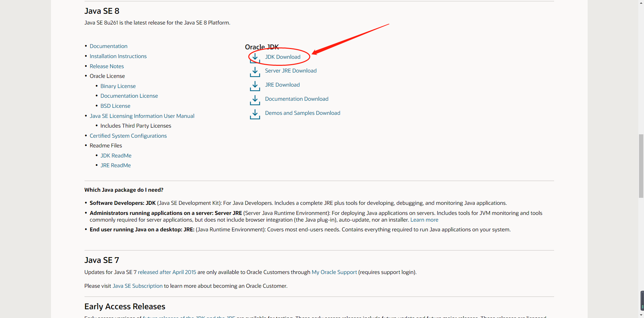Click the page's vertical scrollbar thumb
The height and width of the screenshot is (318, 644).
(641, 166)
